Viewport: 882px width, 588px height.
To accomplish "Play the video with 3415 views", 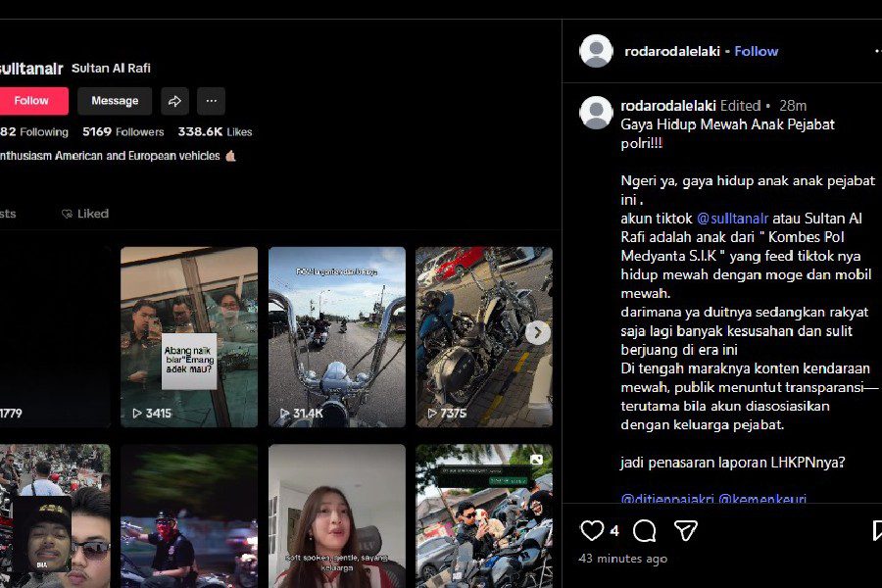I will (188, 333).
